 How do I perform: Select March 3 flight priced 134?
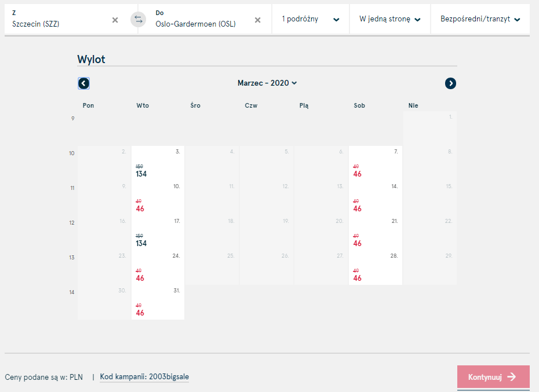click(158, 163)
